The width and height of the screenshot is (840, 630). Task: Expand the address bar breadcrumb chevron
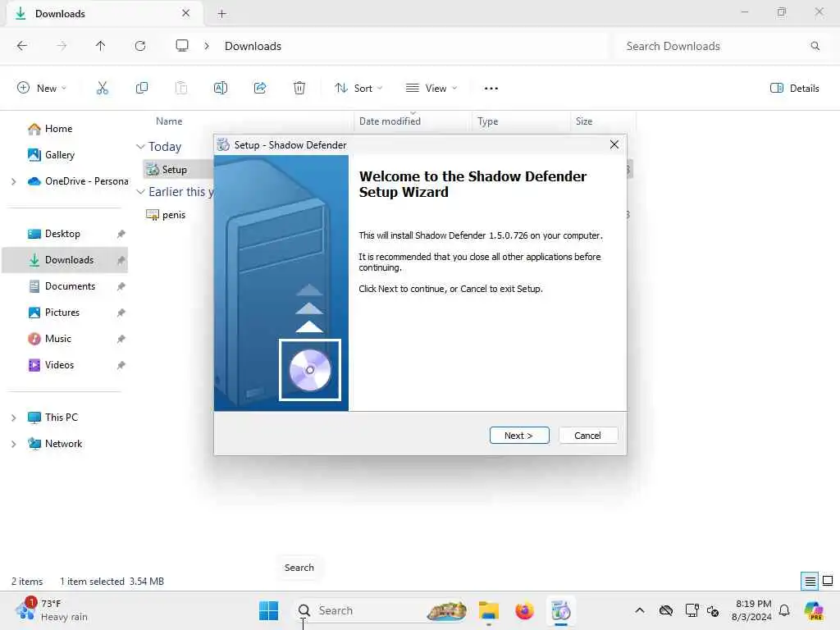207,46
